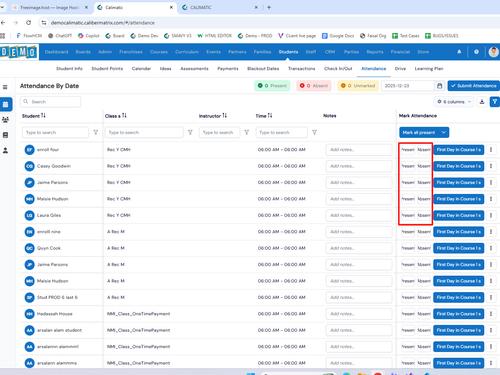Click the Absent count badge
500x375 pixels.
pos(314,86)
